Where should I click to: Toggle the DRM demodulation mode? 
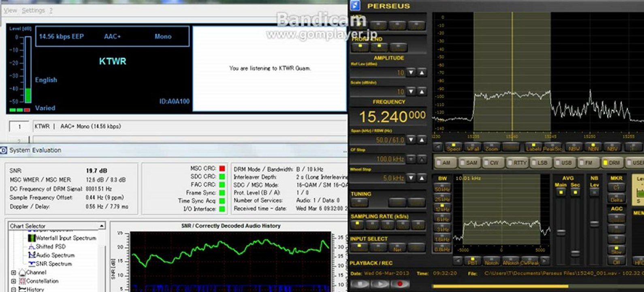[x=612, y=162]
